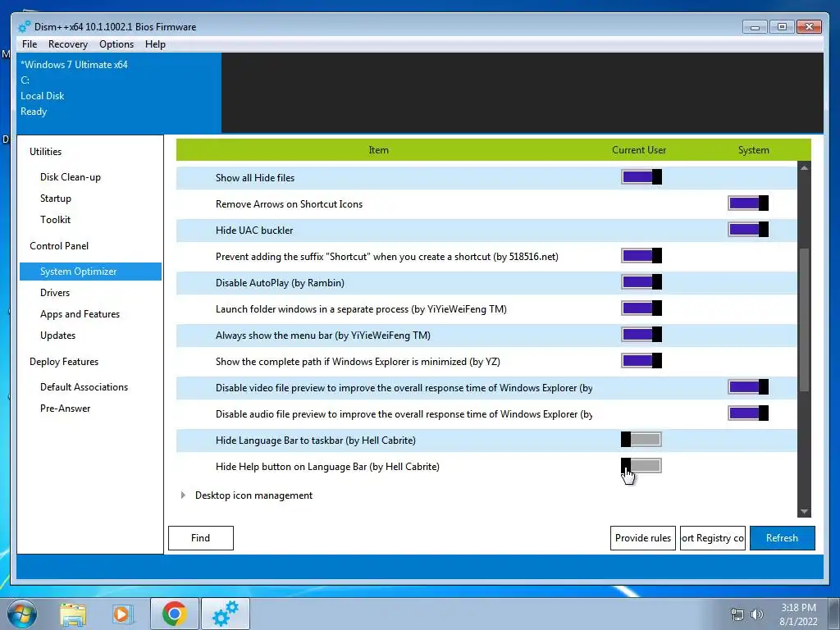
Task: Click the Provide rules button
Action: [643, 538]
